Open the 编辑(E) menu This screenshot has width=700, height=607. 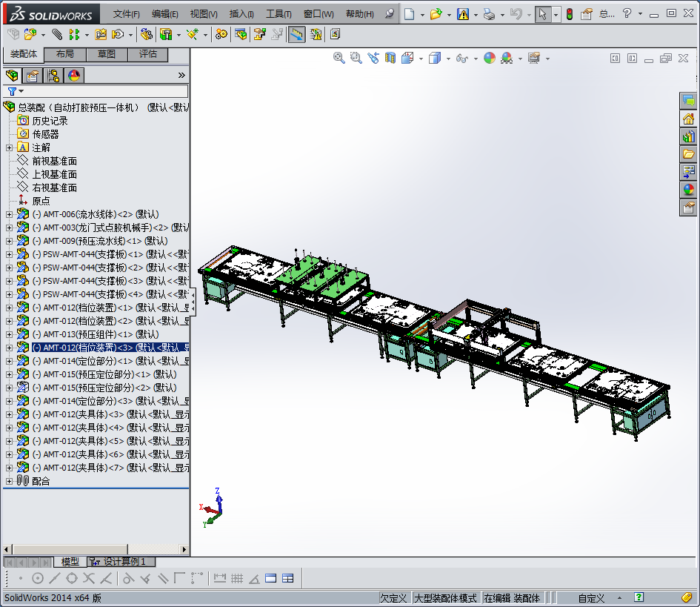(x=164, y=14)
